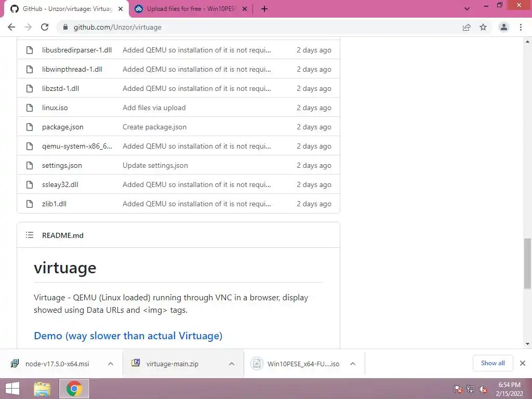Open the qemu-system-x86_6... file

(x=77, y=146)
